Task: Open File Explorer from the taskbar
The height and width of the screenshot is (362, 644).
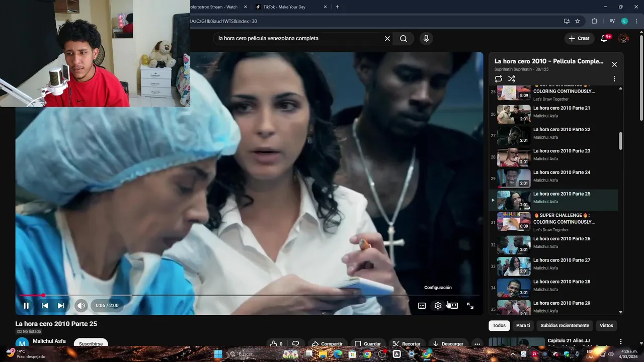Action: point(323,354)
